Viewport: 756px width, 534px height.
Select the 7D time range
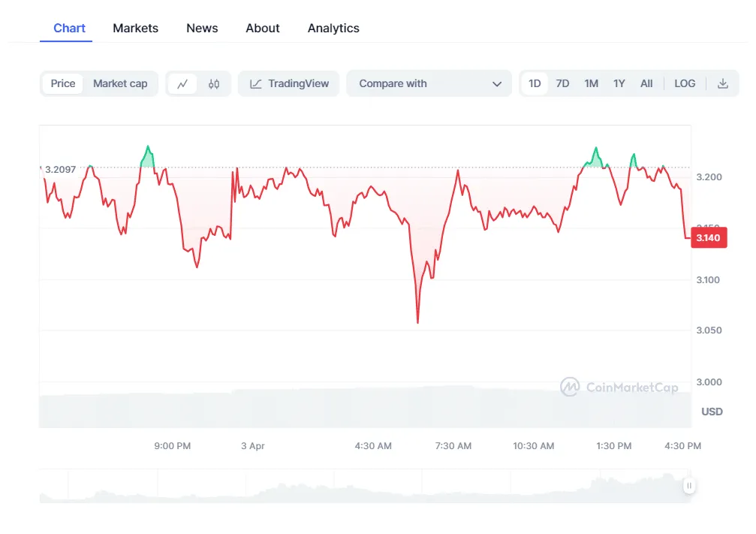[x=562, y=84]
